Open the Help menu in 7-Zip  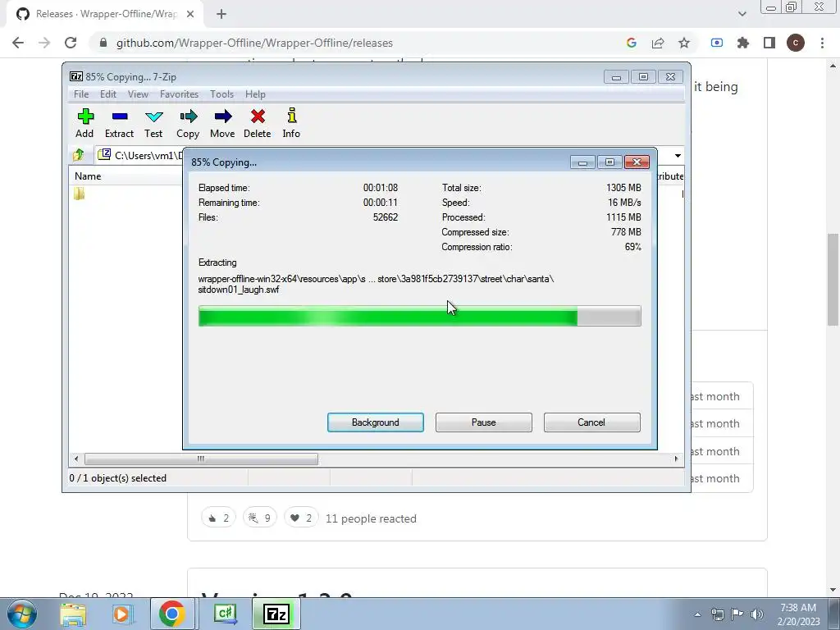coord(255,94)
